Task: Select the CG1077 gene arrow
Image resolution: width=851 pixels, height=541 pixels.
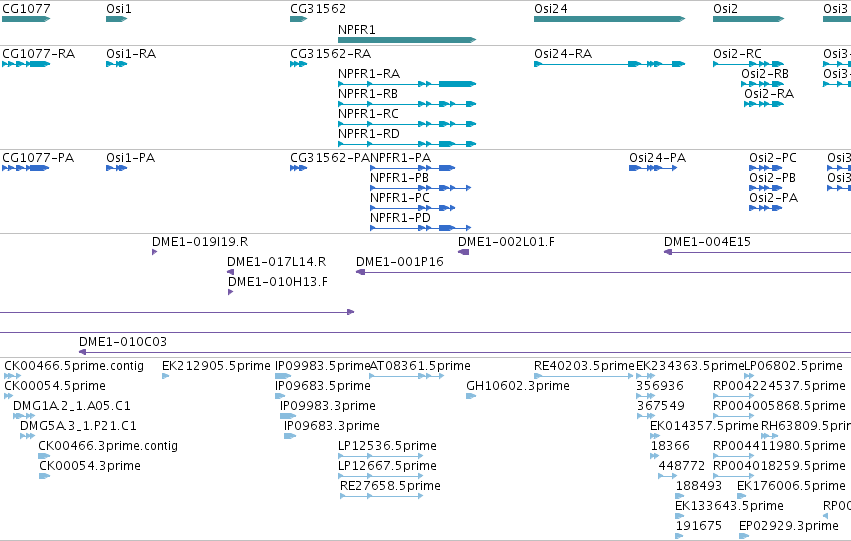Action: click(x=26, y=19)
